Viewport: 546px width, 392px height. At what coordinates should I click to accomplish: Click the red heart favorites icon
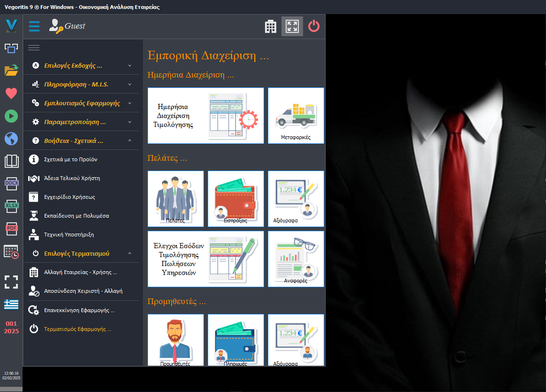(11, 93)
